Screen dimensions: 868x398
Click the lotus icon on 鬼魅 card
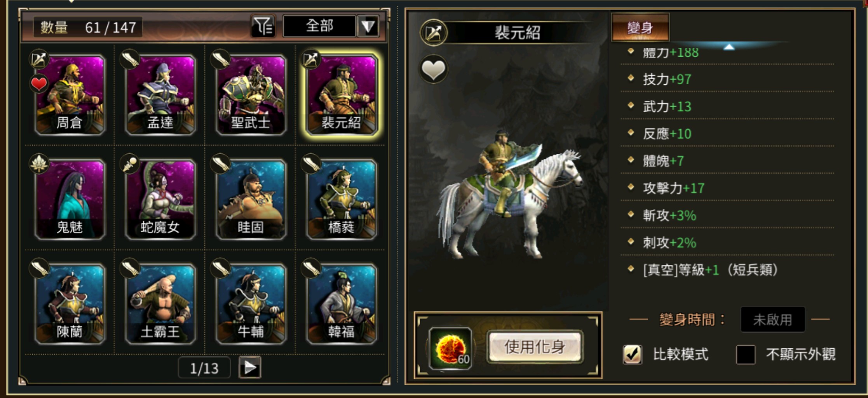tap(39, 163)
